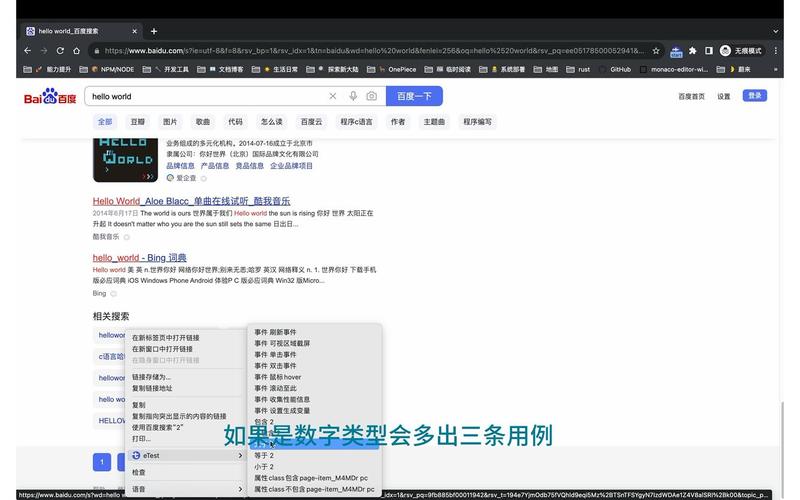The height and width of the screenshot is (500, 800).
Task: Open the 设置 link at top right
Action: coord(723,96)
